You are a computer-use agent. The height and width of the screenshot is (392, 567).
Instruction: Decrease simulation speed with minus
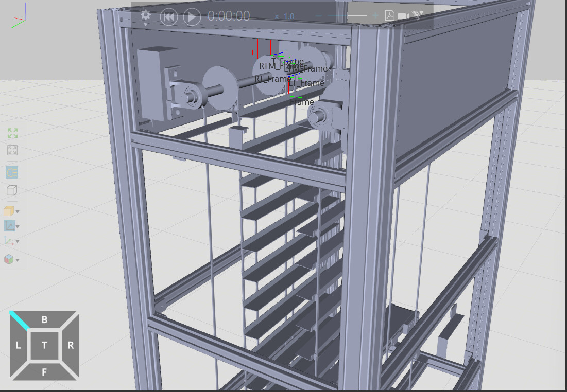[x=319, y=16]
